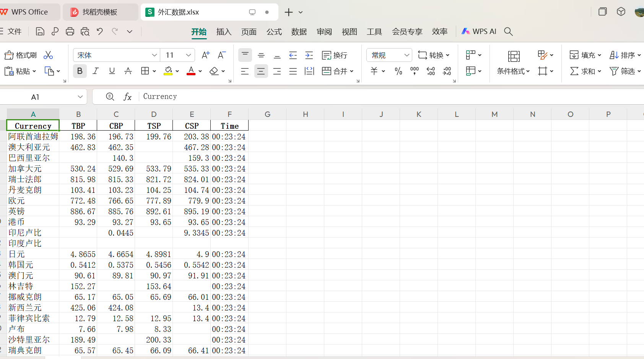Image resolution: width=644 pixels, height=359 pixels.
Task: Expand the Name Box dropdown arrow
Action: tap(80, 97)
